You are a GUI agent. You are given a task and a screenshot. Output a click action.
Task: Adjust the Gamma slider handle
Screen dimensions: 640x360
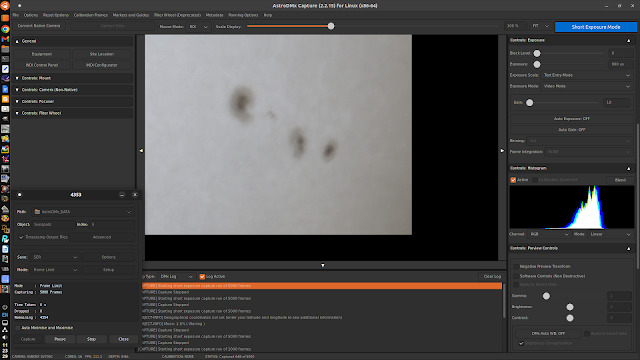click(x=546, y=296)
